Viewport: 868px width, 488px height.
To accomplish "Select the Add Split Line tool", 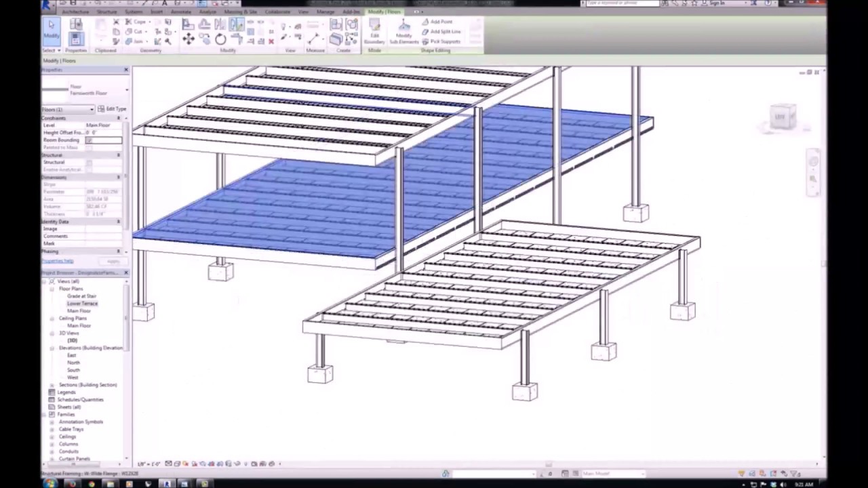I will point(441,31).
